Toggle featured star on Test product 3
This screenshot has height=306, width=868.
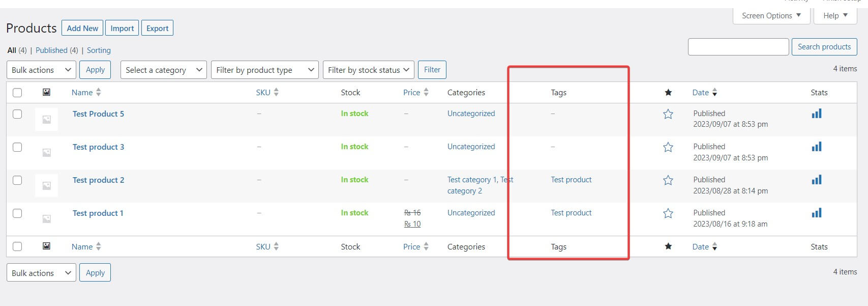[668, 147]
